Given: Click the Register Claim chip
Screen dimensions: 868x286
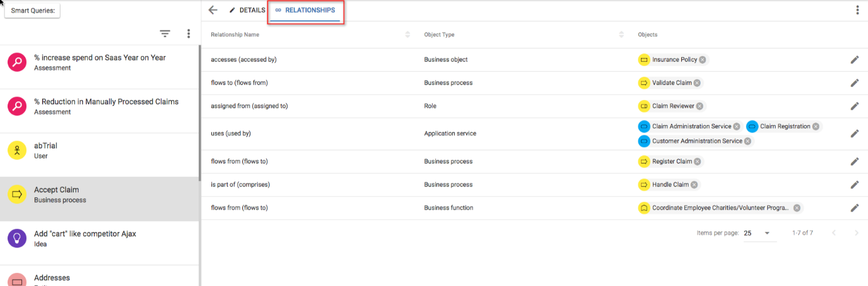Looking at the screenshot, I should tap(670, 162).
